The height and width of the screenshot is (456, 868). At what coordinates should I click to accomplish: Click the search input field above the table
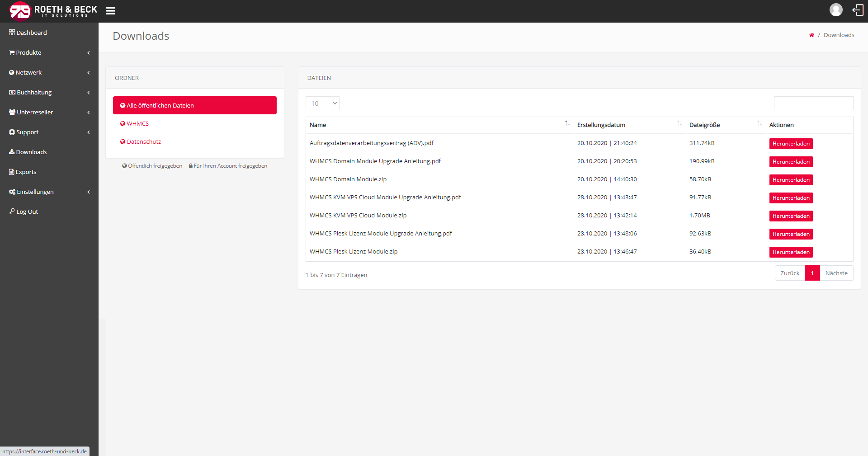click(x=813, y=103)
